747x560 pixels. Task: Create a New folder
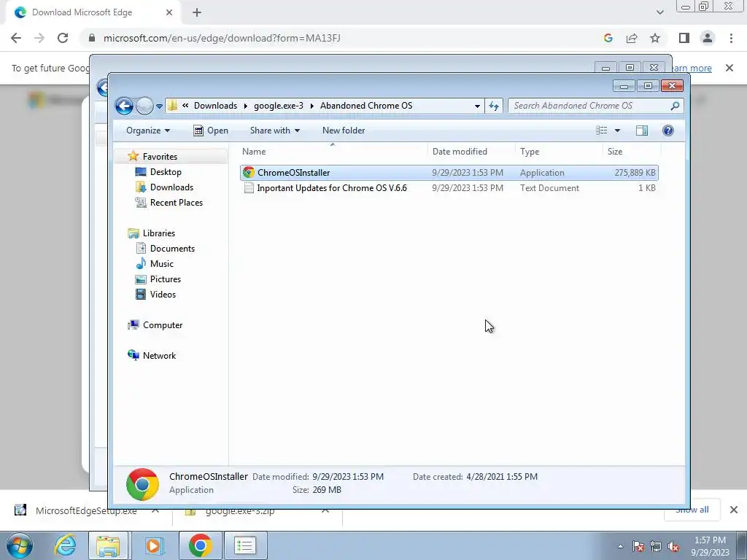click(344, 131)
